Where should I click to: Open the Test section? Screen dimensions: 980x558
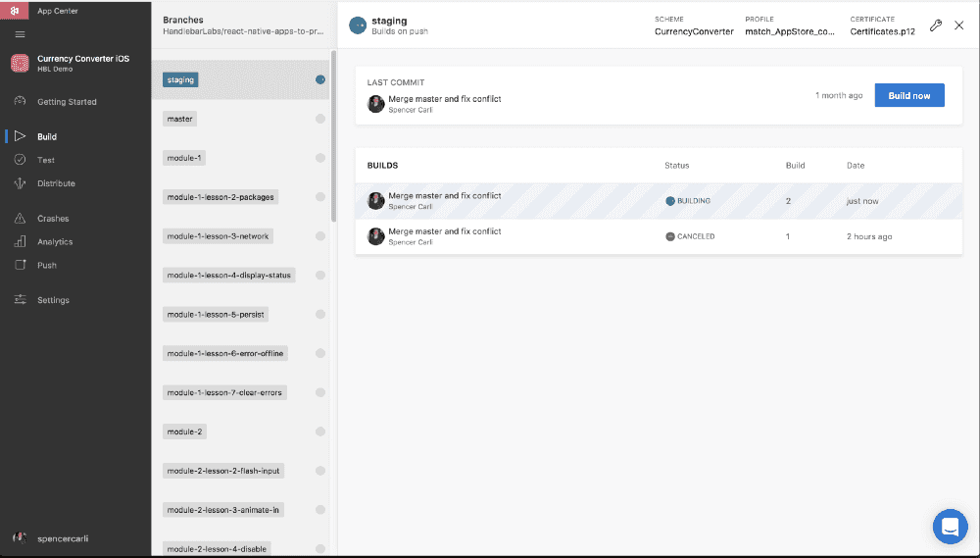coord(46,160)
